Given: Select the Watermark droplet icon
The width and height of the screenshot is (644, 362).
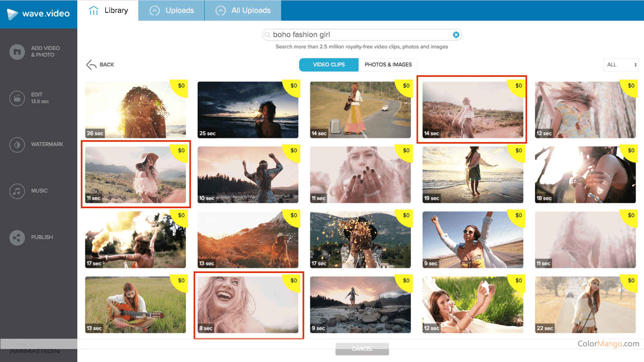Looking at the screenshot, I should (x=17, y=145).
